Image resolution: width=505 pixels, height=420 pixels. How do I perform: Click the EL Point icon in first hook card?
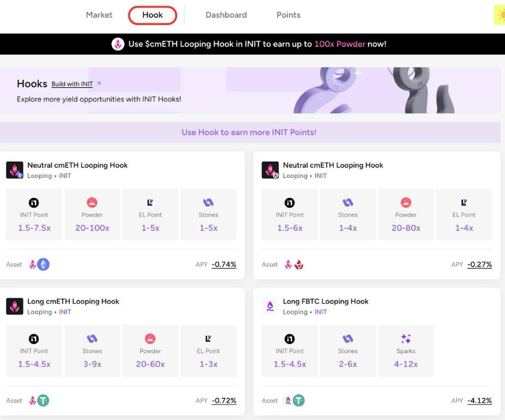pyautogui.click(x=151, y=203)
